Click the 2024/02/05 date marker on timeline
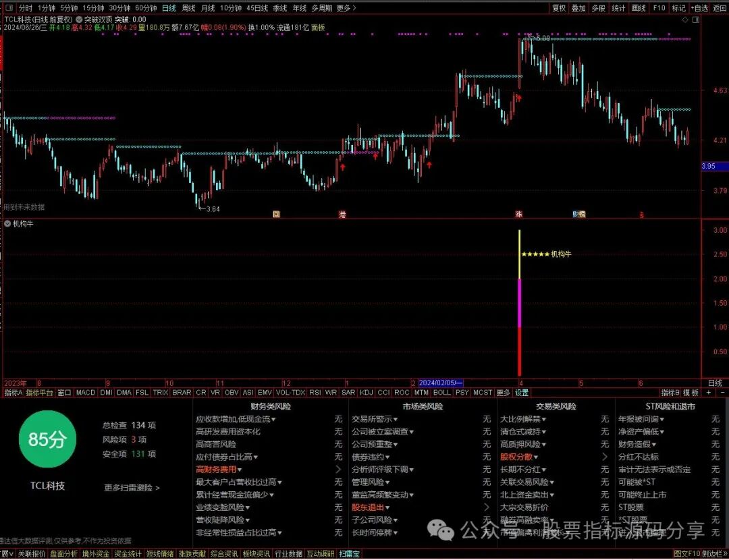Viewport: 729px width, 560px height. 440,383
